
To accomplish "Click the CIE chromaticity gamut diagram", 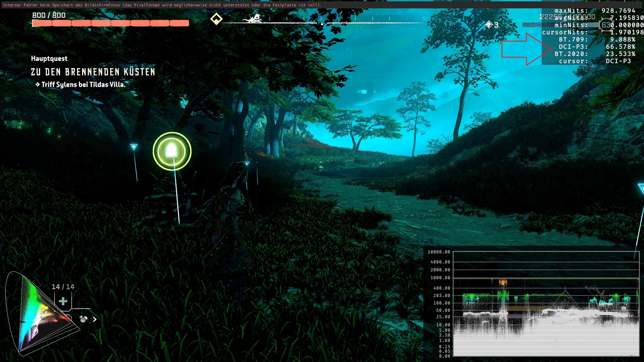I will [x=42, y=314].
